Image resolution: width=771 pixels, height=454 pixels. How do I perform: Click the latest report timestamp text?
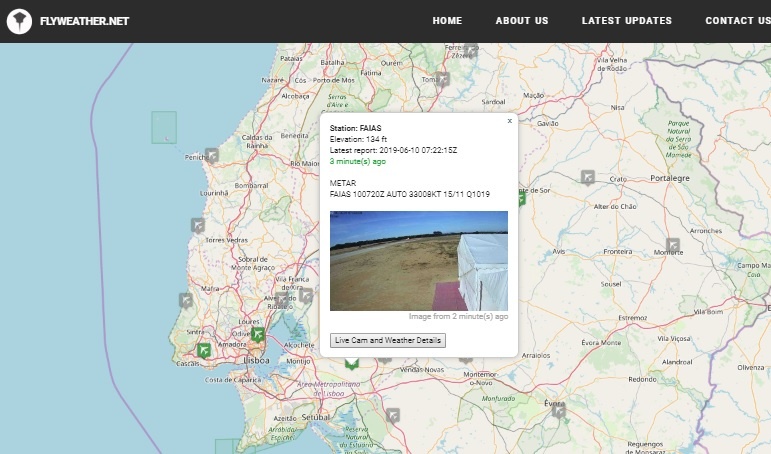pos(393,150)
